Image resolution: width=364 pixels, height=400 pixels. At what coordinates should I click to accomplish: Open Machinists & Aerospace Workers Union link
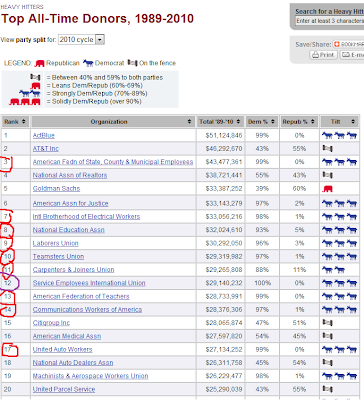click(90, 376)
